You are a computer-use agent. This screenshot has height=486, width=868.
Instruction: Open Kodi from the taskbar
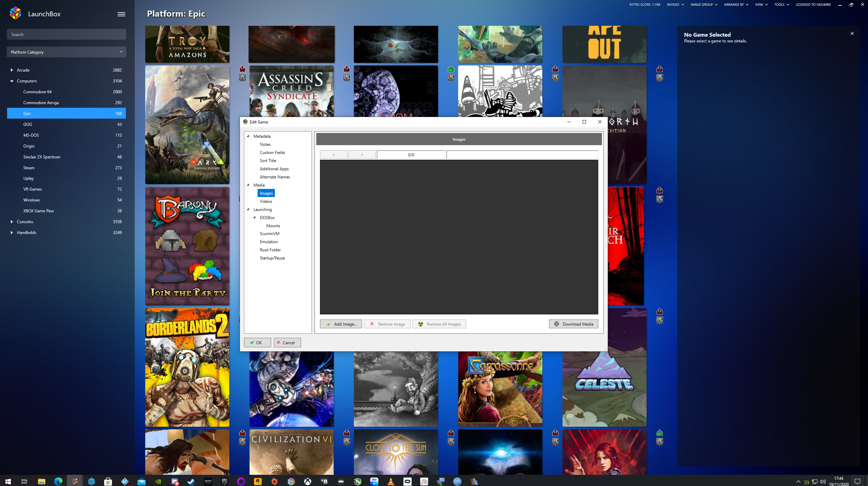125,481
